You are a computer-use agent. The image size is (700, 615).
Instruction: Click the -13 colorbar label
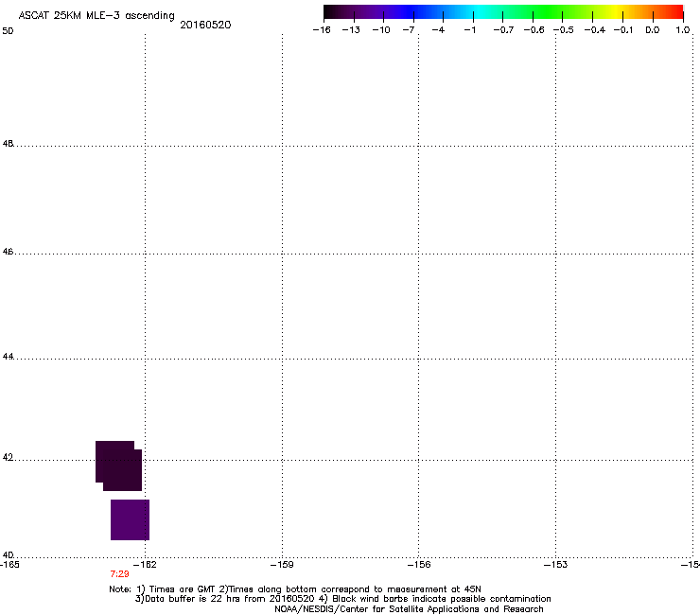click(351, 30)
